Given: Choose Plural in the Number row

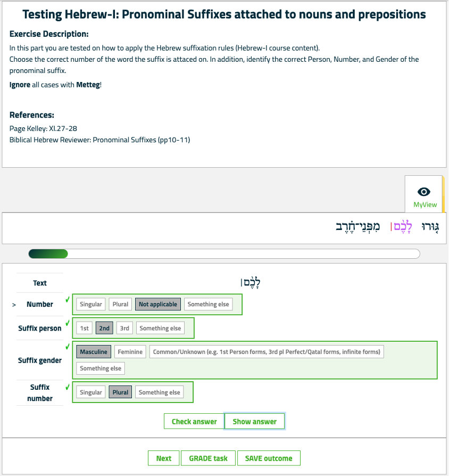Looking at the screenshot, I should pos(120,304).
